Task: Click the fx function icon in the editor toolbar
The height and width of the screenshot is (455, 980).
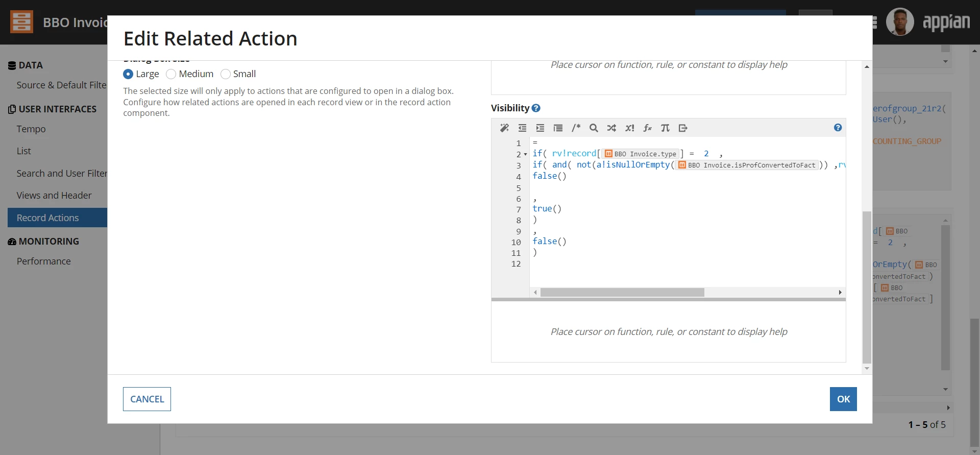Action: pyautogui.click(x=647, y=128)
